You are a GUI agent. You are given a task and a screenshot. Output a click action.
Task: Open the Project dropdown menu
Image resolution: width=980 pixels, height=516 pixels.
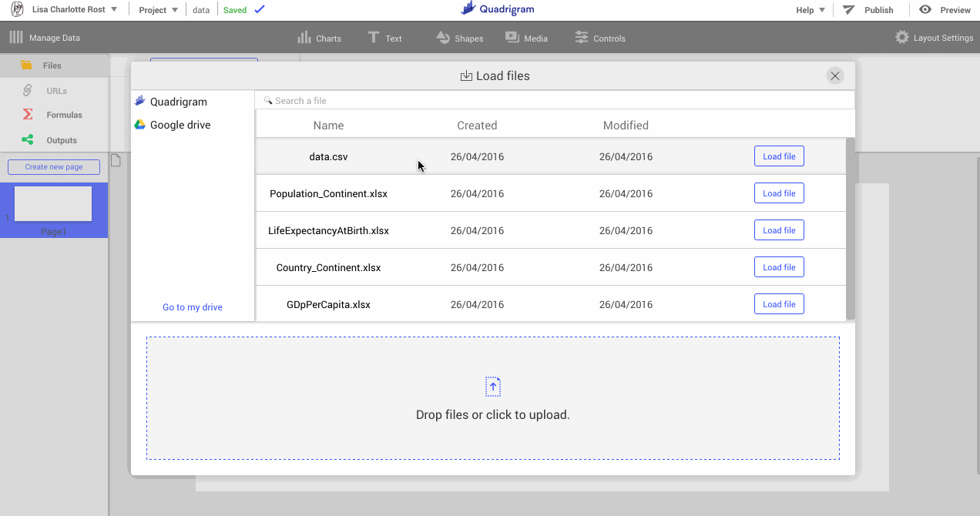click(x=158, y=10)
